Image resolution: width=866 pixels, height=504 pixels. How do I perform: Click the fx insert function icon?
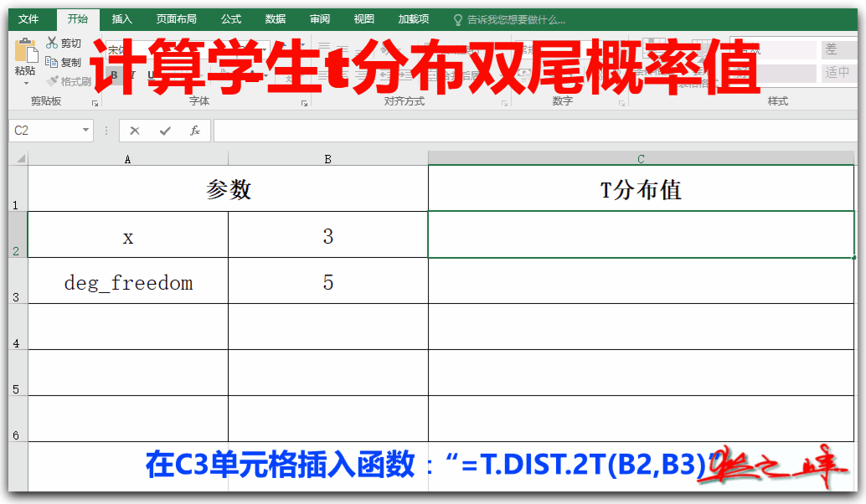(194, 131)
